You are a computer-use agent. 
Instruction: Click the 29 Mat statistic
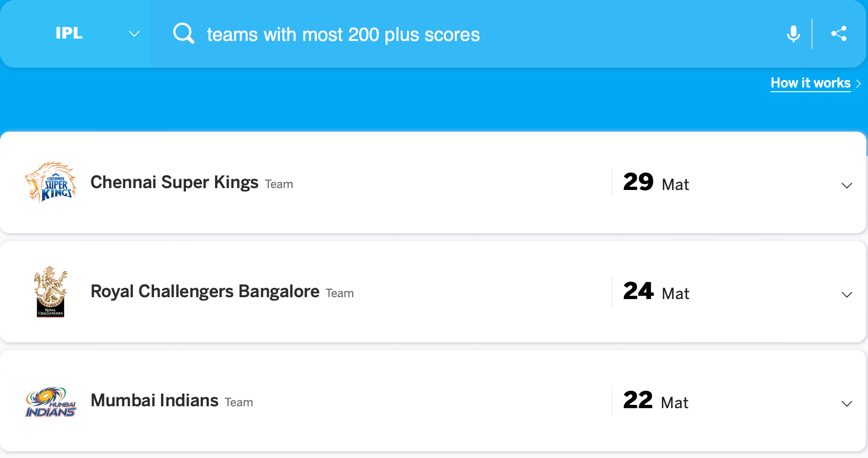click(656, 182)
